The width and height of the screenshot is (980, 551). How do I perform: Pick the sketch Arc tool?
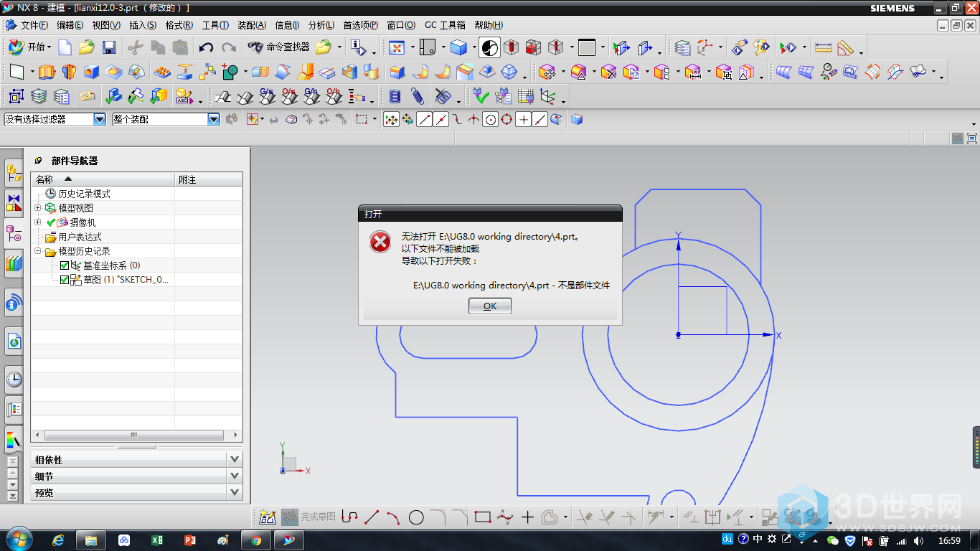[393, 517]
